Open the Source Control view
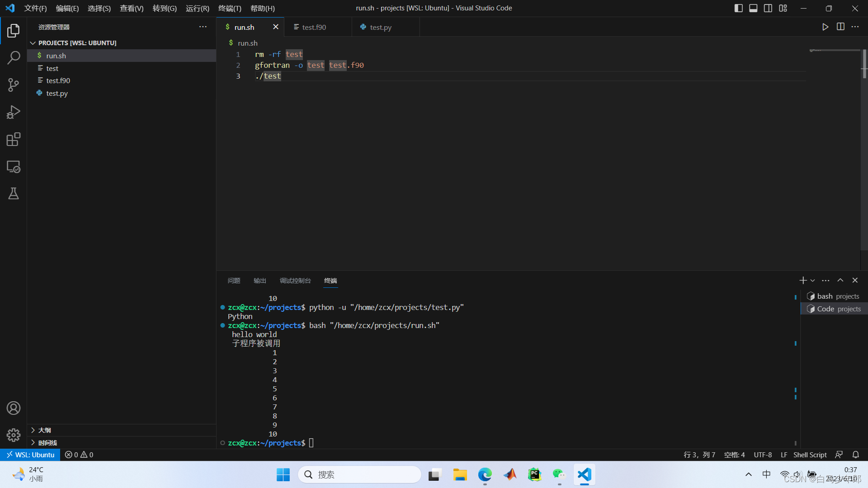This screenshot has height=488, width=868. point(14,85)
